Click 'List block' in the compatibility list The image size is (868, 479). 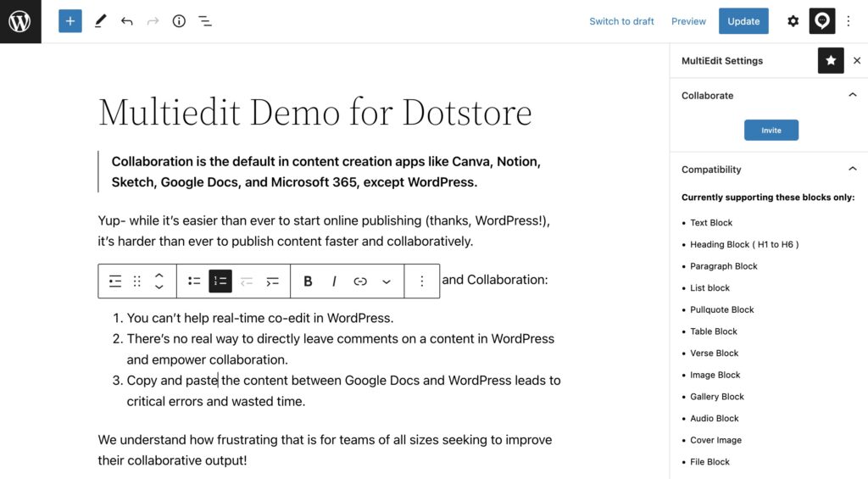pyautogui.click(x=709, y=288)
